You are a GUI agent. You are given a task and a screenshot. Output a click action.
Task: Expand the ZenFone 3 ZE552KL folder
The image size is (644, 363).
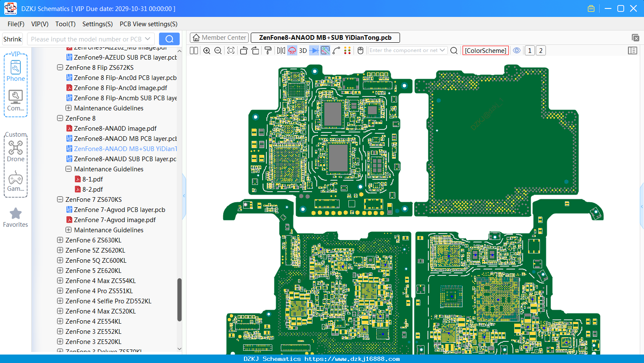[x=60, y=332]
